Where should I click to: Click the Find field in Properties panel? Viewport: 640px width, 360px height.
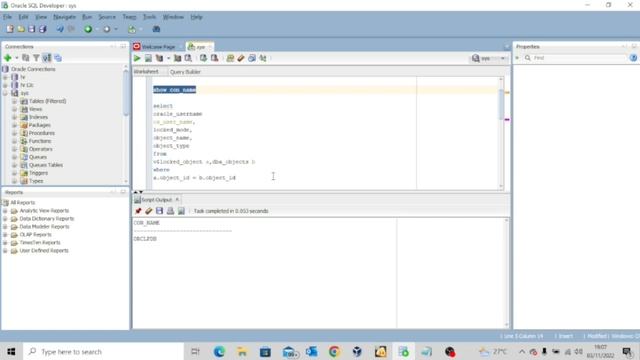click(575, 58)
